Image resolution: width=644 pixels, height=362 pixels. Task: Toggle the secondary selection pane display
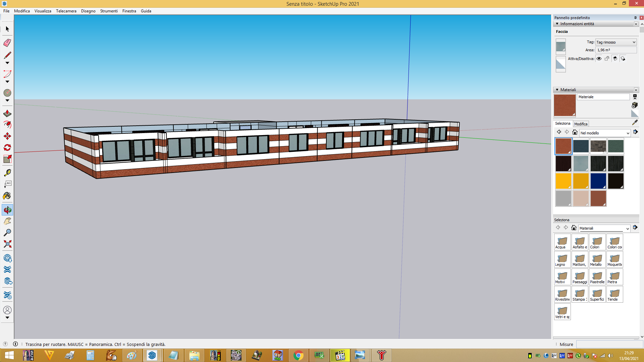(635, 97)
